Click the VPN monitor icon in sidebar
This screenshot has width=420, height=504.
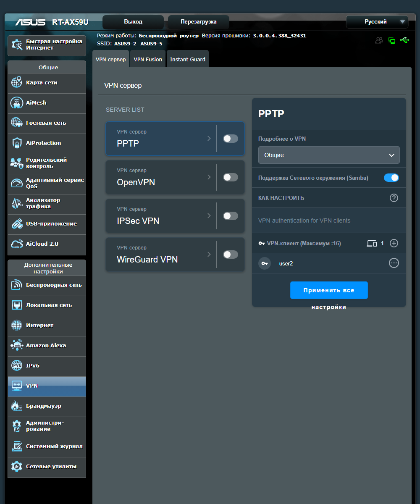coord(17,386)
